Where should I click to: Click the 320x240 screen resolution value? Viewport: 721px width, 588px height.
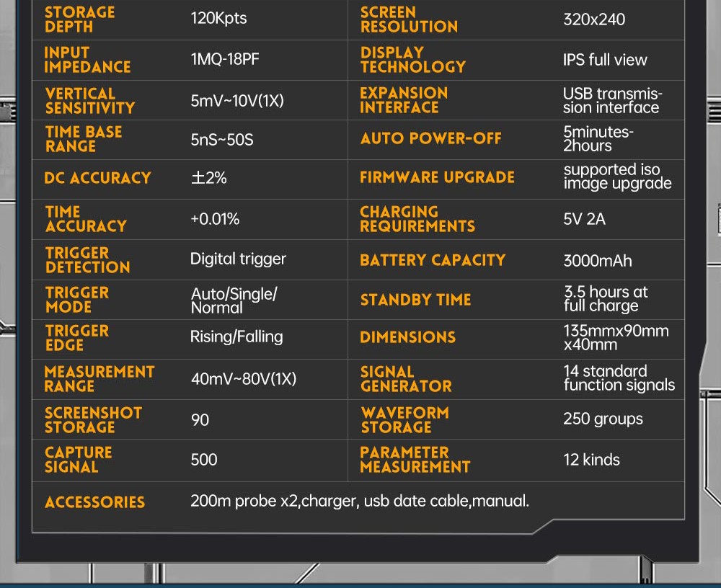point(594,19)
